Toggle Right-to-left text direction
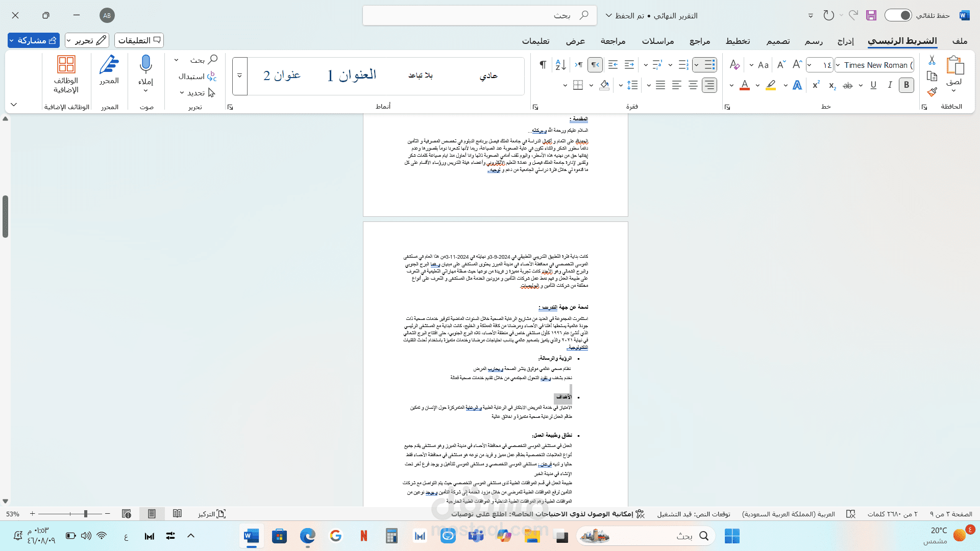 click(595, 65)
